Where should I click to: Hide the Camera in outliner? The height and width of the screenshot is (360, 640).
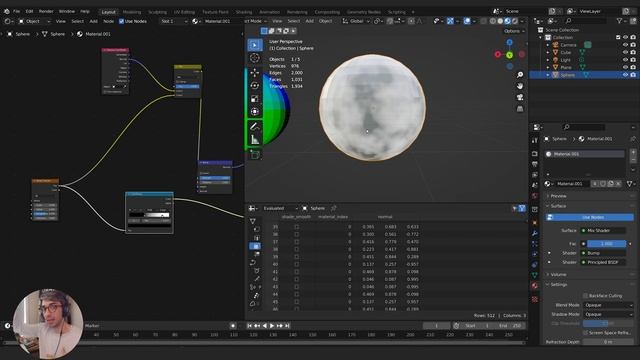pyautogui.click(x=625, y=45)
